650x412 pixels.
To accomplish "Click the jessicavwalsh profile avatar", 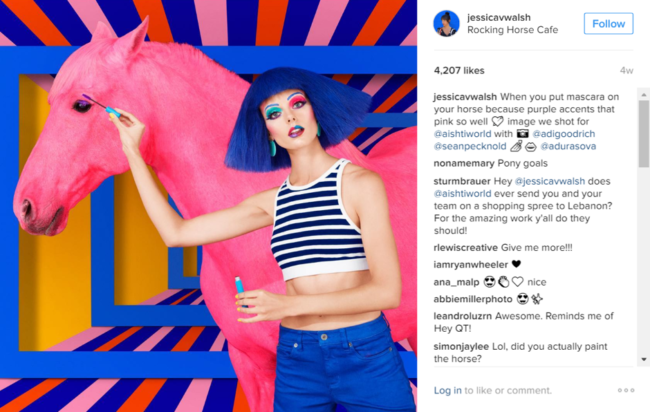I will point(446,24).
